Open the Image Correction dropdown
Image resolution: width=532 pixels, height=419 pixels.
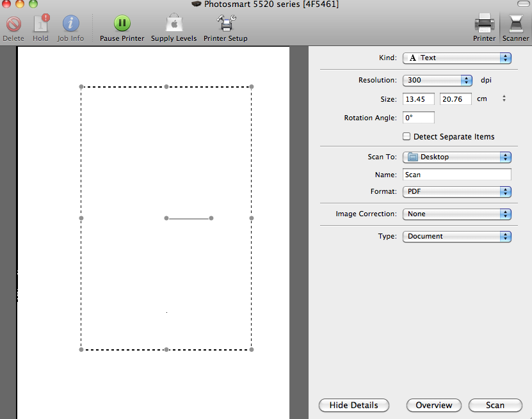tap(456, 214)
